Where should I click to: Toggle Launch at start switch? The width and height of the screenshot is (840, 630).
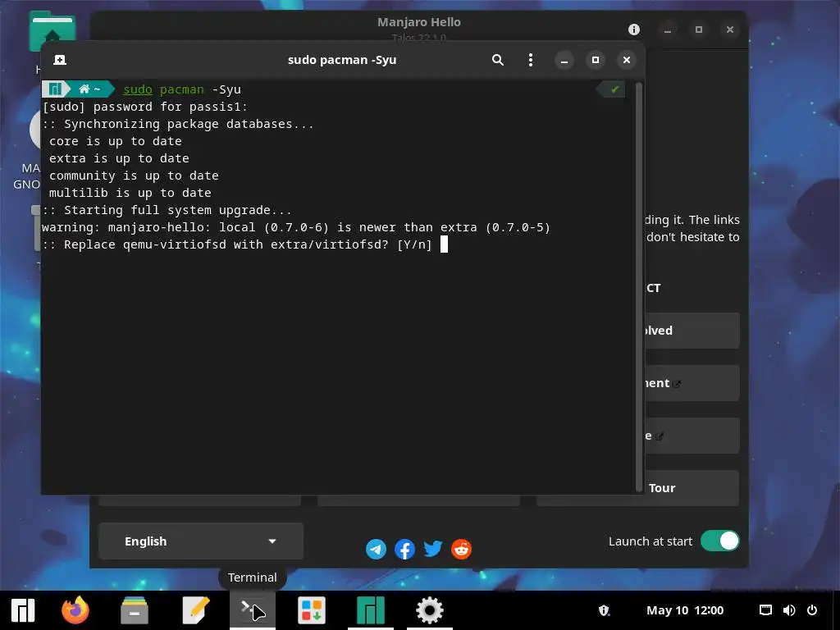719,541
